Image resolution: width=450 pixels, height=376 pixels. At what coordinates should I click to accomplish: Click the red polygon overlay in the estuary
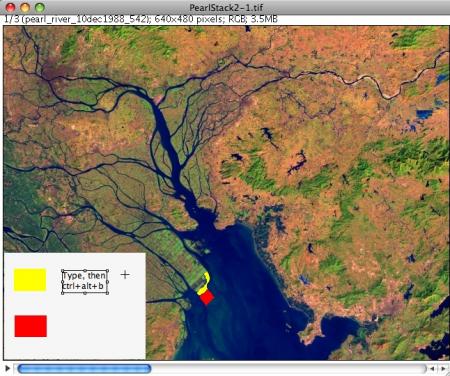pos(207,297)
